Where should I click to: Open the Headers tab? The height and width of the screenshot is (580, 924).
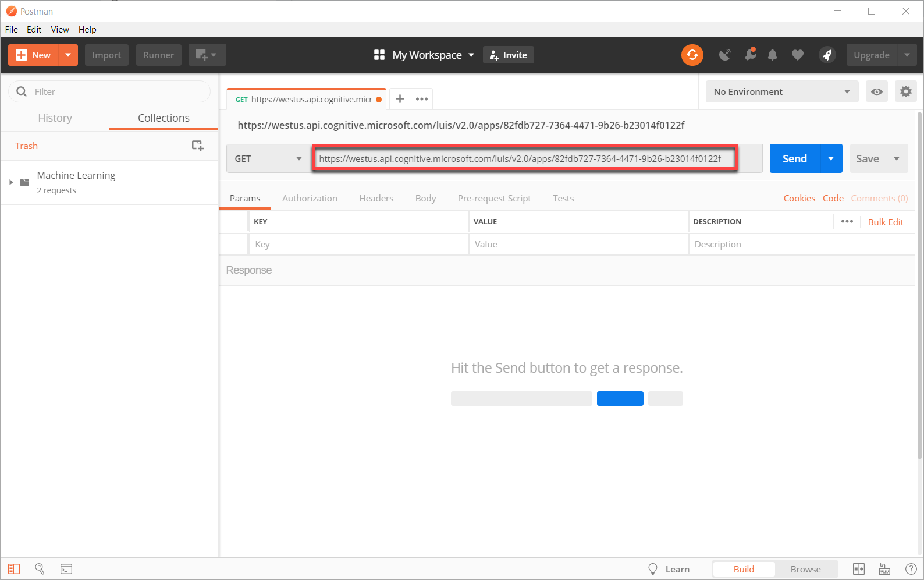click(376, 198)
